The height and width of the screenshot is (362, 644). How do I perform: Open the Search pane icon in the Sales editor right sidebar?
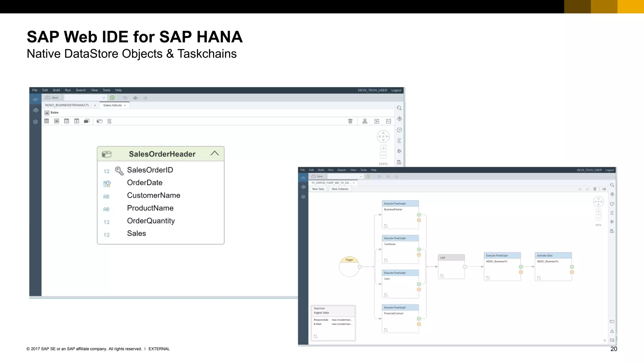[399, 108]
